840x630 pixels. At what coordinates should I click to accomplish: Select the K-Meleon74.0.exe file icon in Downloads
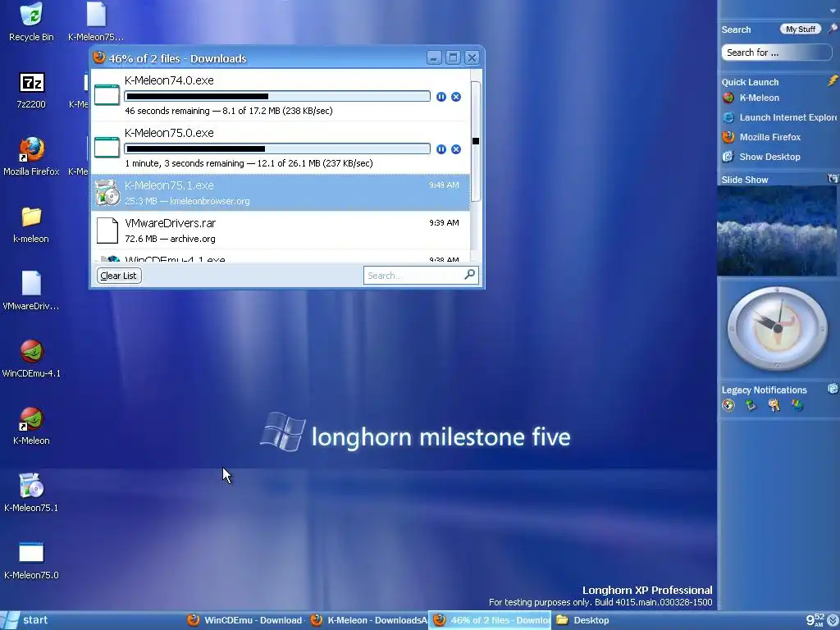pos(107,95)
